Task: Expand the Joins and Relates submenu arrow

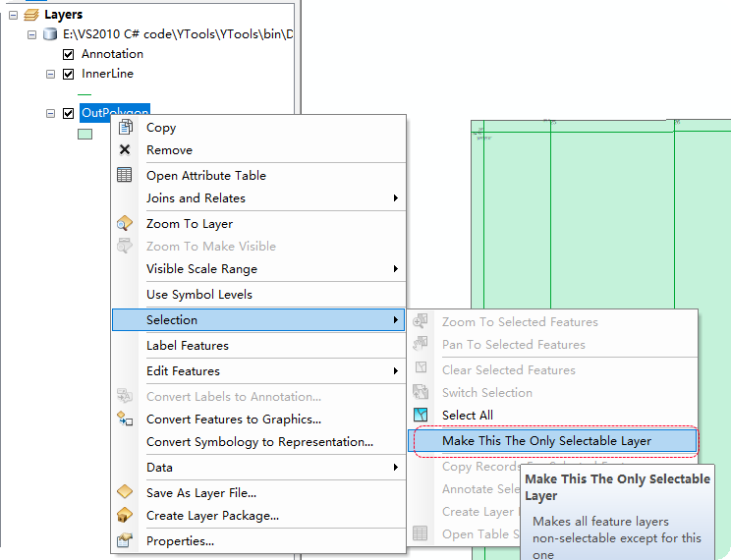Action: coord(396,198)
